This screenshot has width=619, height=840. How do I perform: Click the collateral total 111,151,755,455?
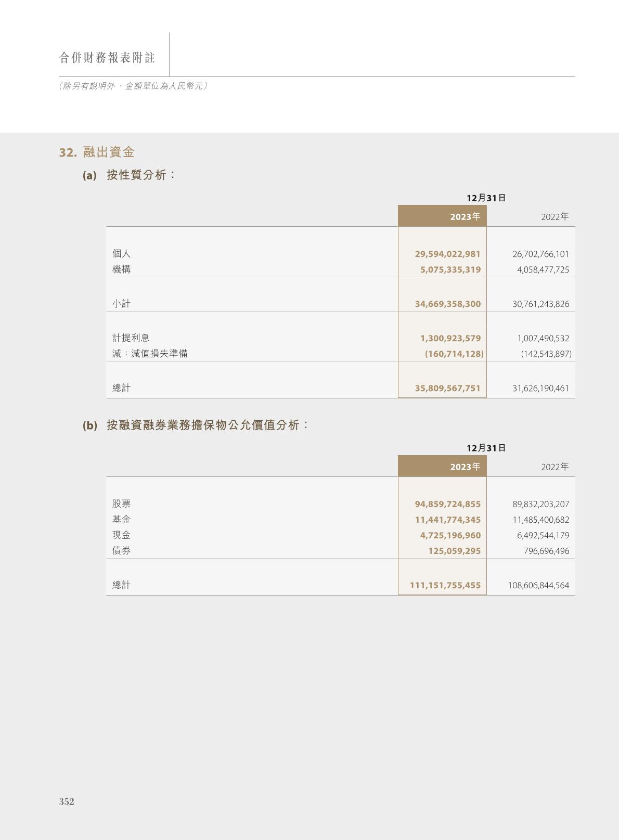click(x=445, y=585)
